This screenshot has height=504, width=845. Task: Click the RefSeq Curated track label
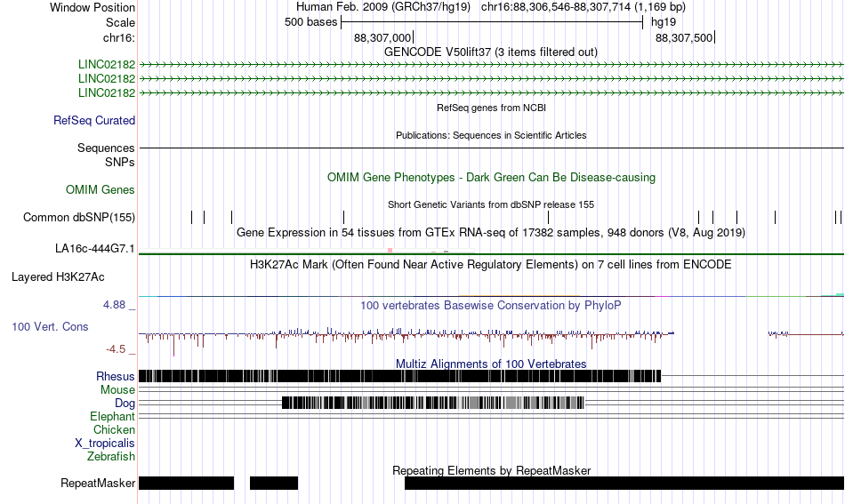[94, 121]
